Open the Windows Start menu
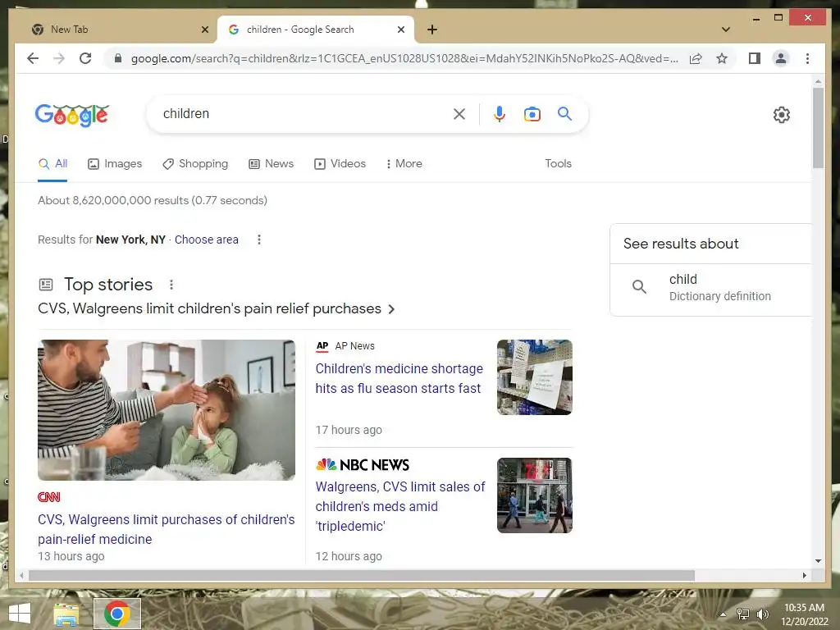This screenshot has height=630, width=840. click(x=20, y=614)
